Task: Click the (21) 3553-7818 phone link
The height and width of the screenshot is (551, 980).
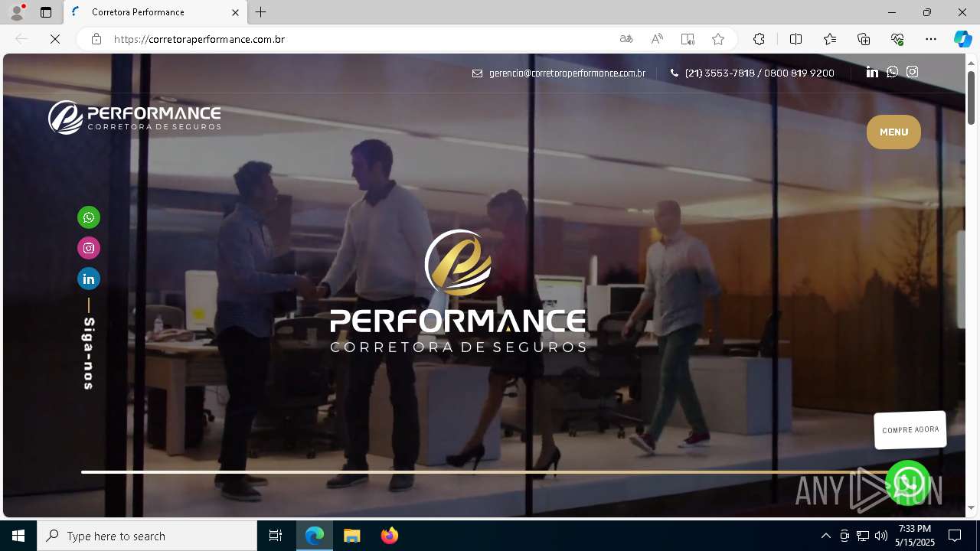Action: (720, 73)
